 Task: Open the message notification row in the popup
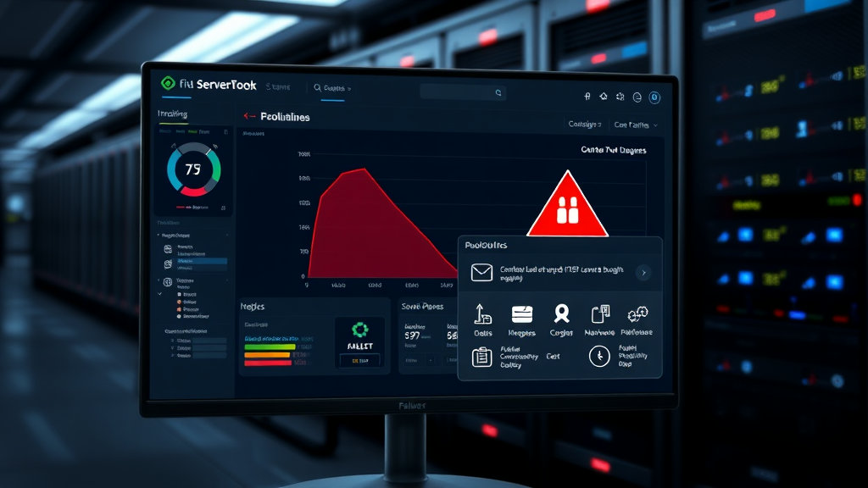tap(559, 273)
